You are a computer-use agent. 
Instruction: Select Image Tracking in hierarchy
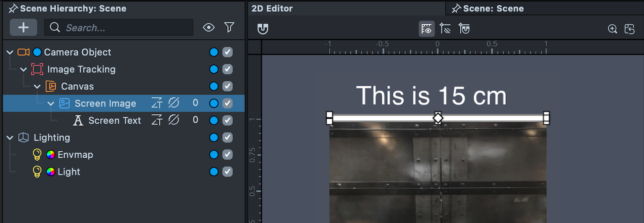click(x=124, y=69)
